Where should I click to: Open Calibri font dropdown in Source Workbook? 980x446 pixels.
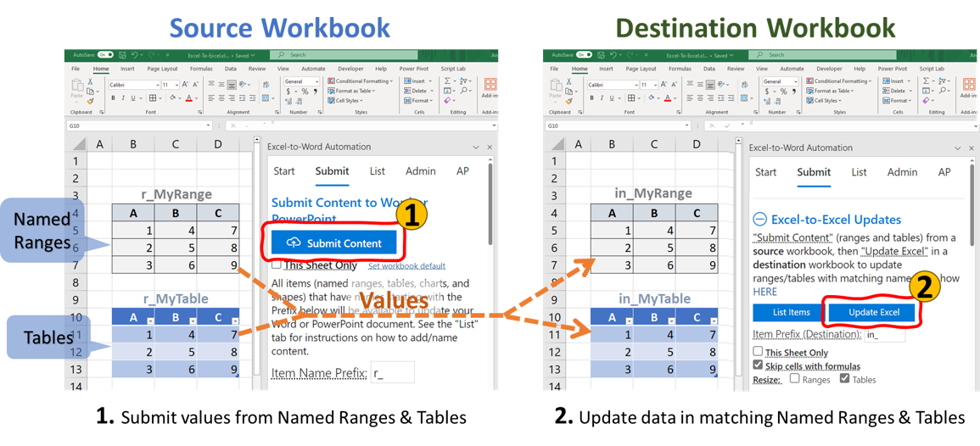(x=157, y=84)
